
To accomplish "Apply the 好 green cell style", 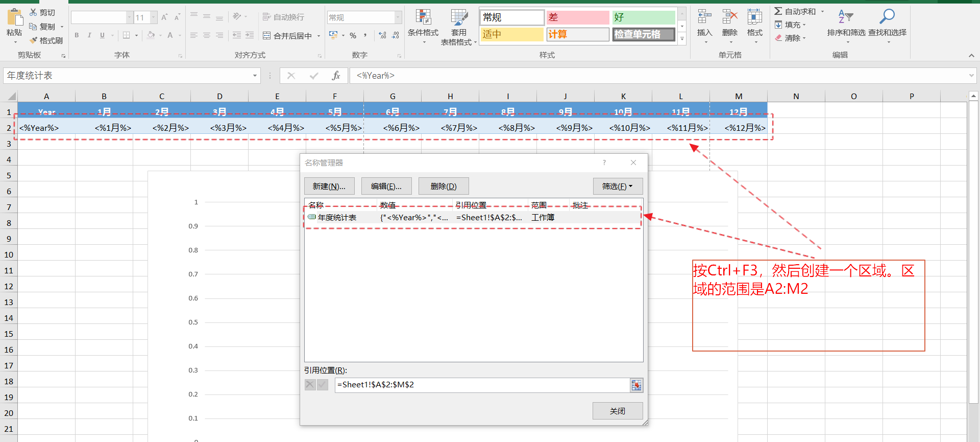I will click(x=644, y=17).
